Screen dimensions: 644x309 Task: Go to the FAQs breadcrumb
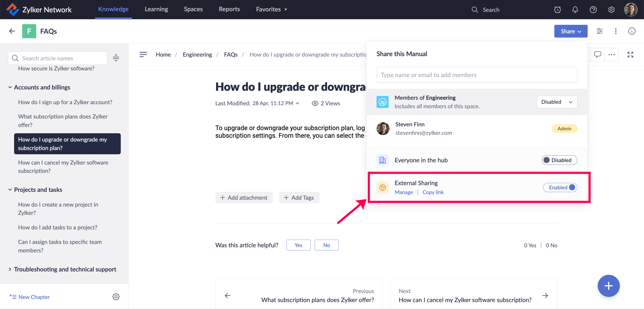231,55
